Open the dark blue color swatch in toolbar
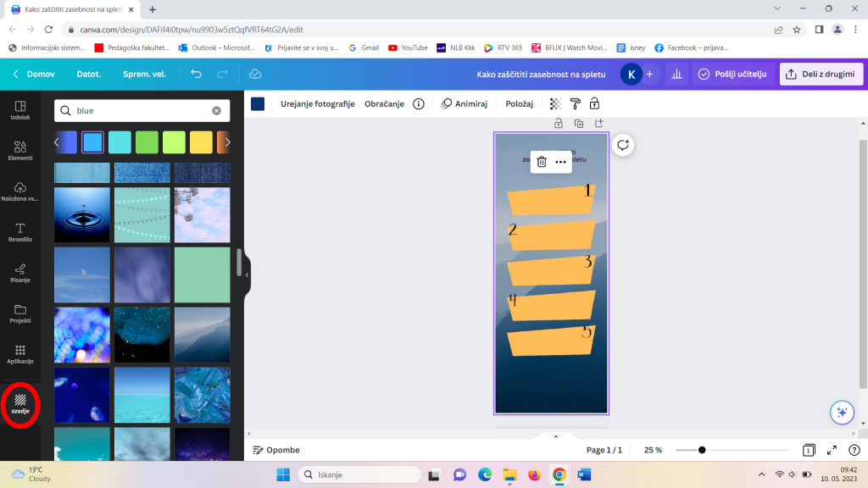This screenshot has width=868, height=488. [258, 103]
